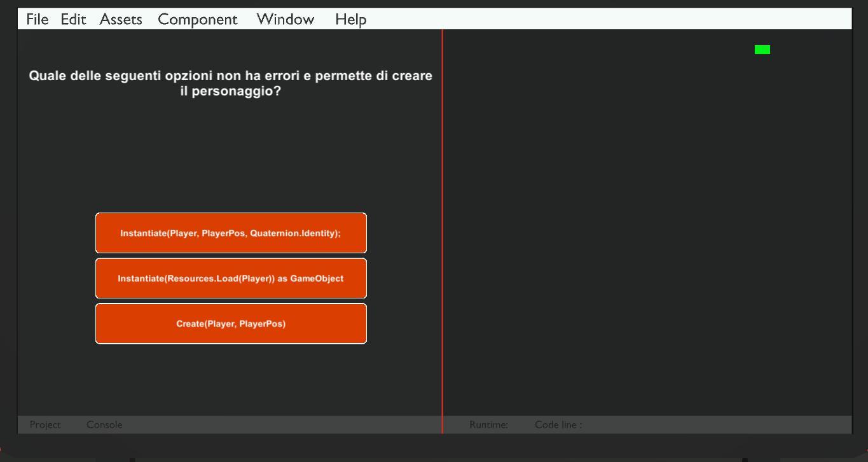Click the green indicator rectangle
This screenshot has width=868, height=462.
[x=762, y=50]
